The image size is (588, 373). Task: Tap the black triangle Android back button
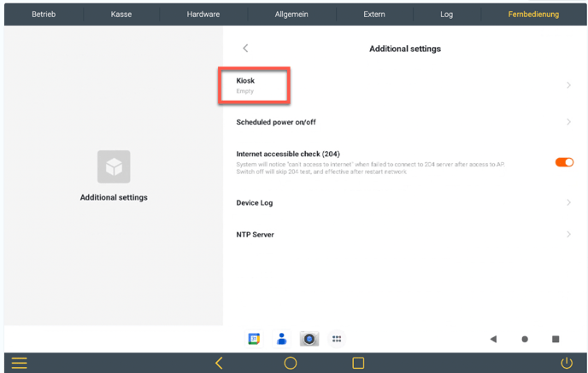(493, 339)
